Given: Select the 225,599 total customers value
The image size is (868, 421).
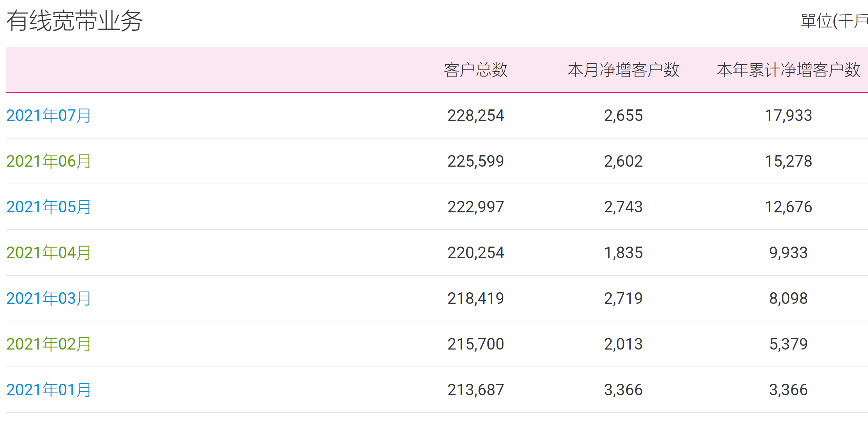Looking at the screenshot, I should [476, 161].
